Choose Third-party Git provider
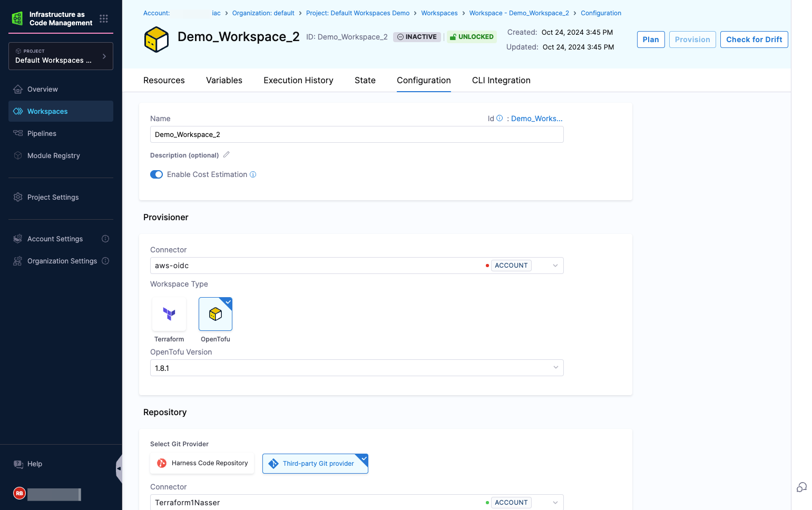Viewport: 812px width, 510px height. [315, 464]
